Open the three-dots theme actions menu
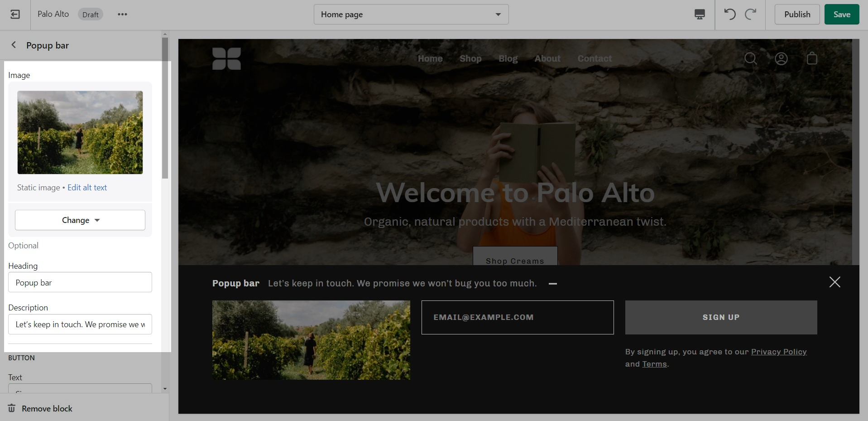 click(x=122, y=15)
